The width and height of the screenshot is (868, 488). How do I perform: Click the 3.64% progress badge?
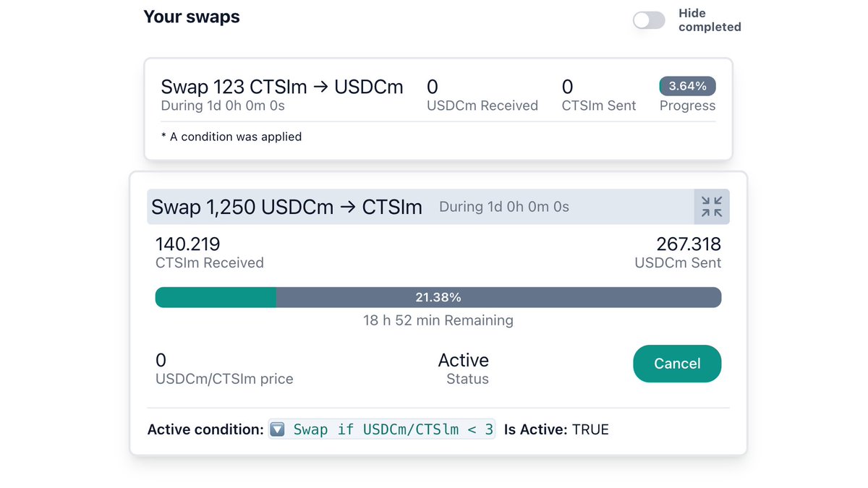[x=687, y=86]
